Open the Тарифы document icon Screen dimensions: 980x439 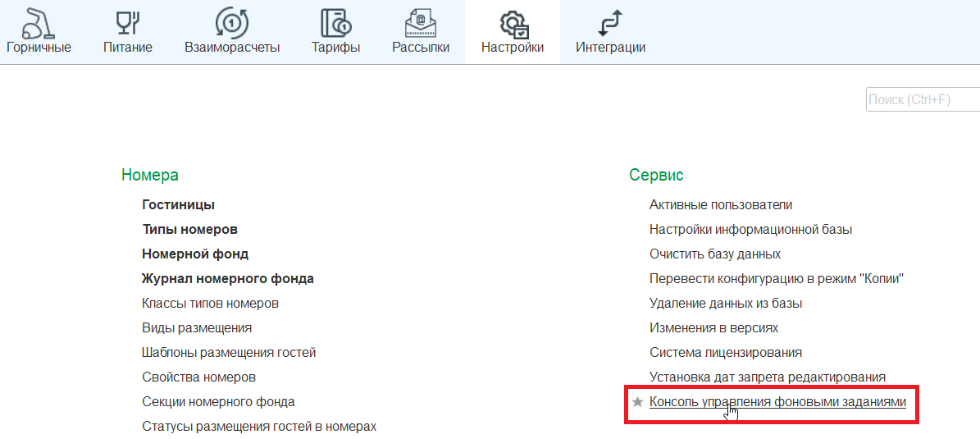336,24
